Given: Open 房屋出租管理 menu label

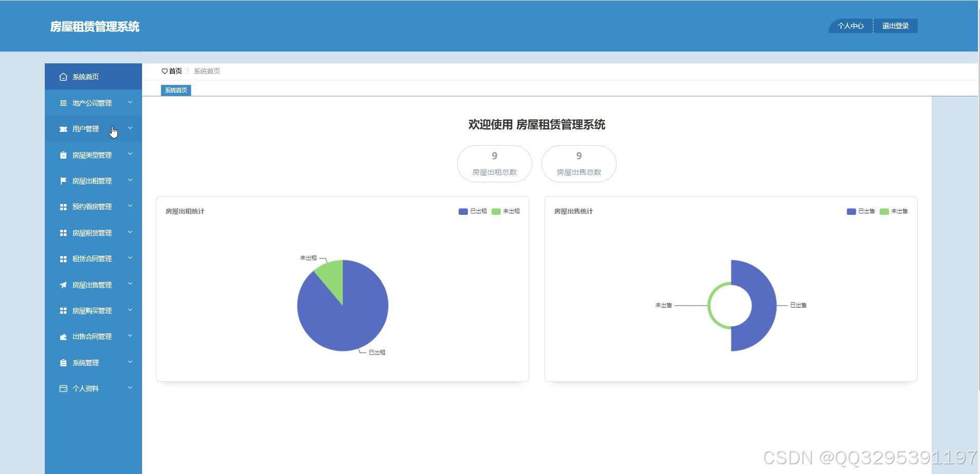Looking at the screenshot, I should (x=92, y=181).
